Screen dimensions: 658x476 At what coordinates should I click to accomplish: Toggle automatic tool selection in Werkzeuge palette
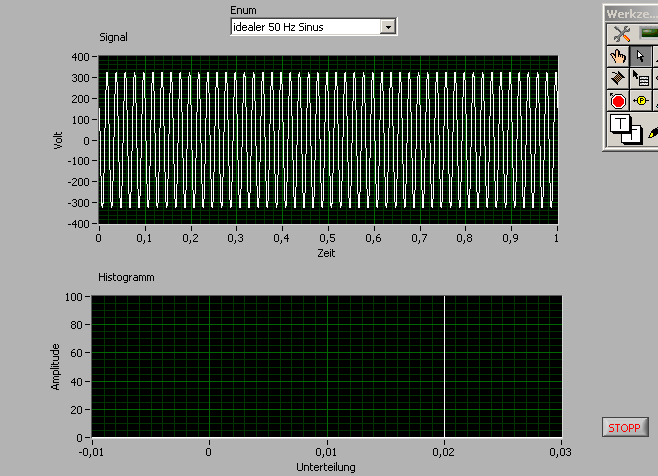pyautogui.click(x=622, y=34)
